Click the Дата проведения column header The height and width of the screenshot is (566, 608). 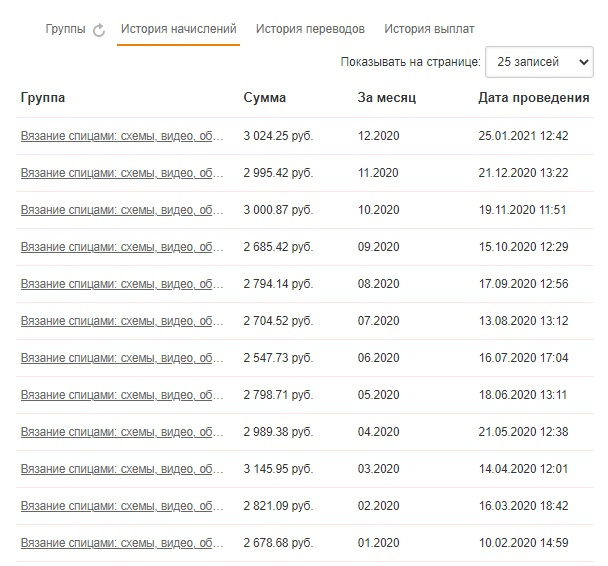coord(534,98)
